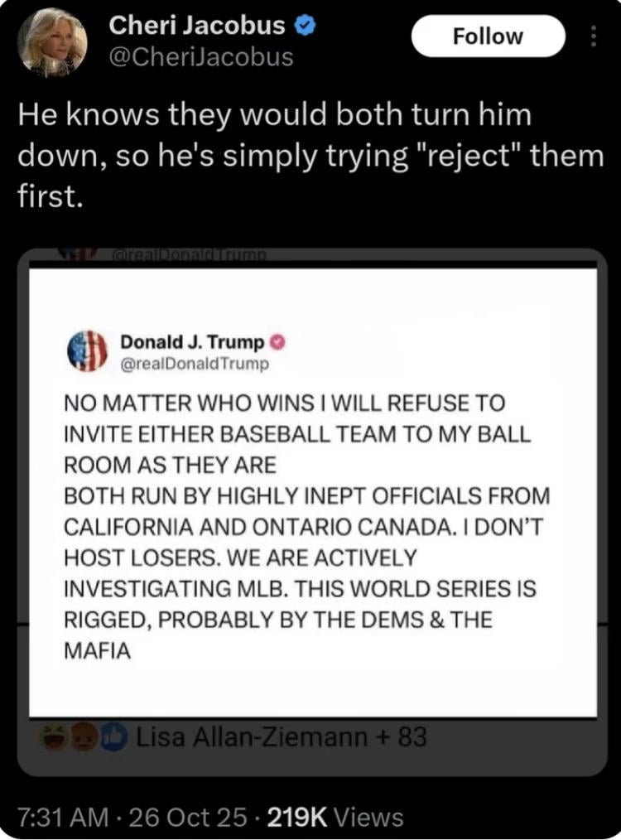Screen dimensions: 621x840
Task: Open Cheri Jacobus profile photo
Action: click(51, 41)
